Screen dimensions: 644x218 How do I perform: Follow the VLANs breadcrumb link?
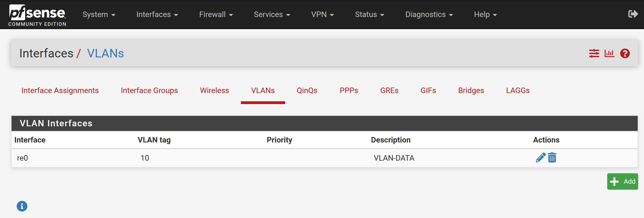point(105,53)
